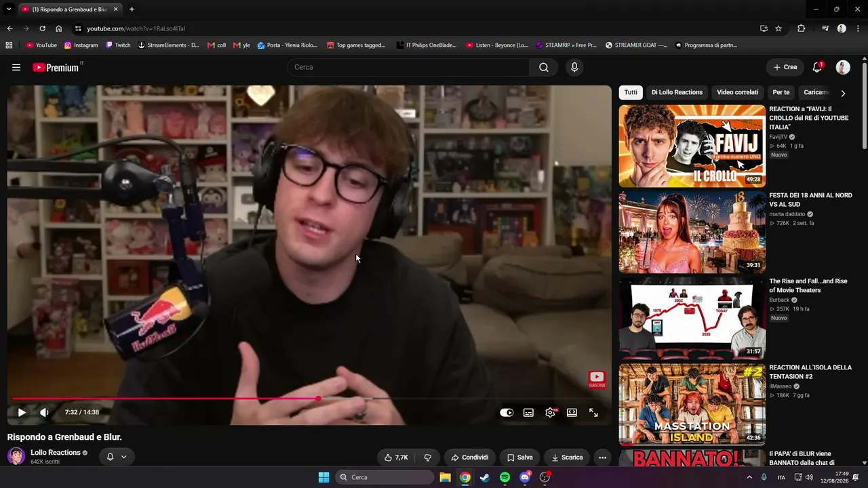Open the Crea create menu

pos(785,67)
